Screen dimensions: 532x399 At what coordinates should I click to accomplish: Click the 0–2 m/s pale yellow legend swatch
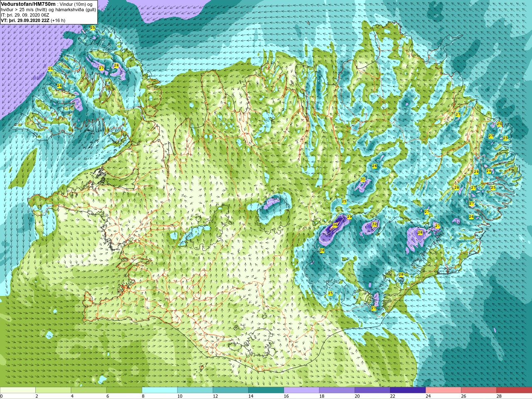click(x=18, y=390)
